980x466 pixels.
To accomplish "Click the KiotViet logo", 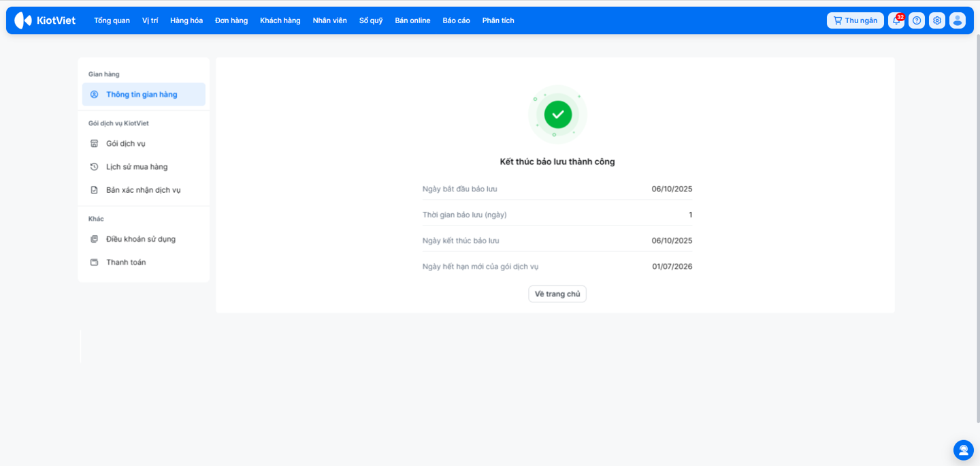I will click(x=45, y=20).
